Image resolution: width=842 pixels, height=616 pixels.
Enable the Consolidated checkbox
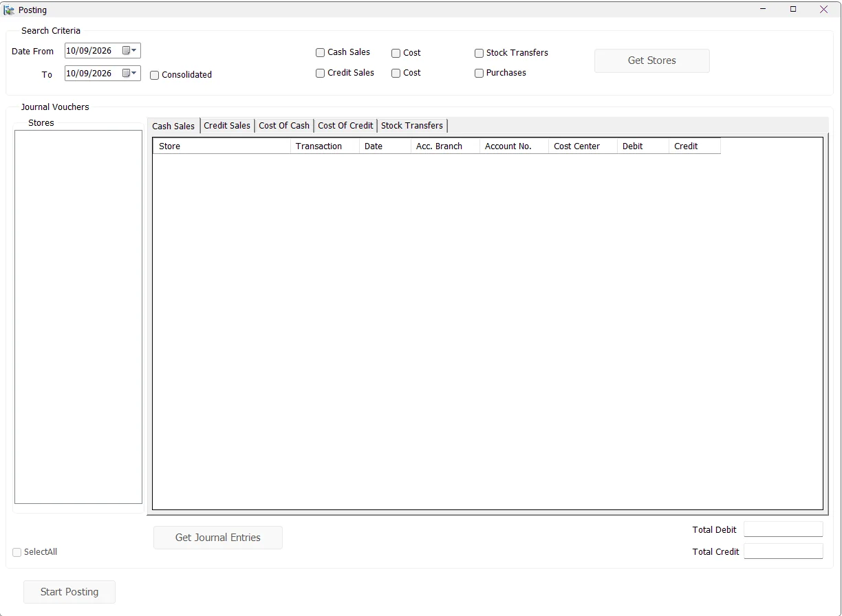click(x=155, y=75)
